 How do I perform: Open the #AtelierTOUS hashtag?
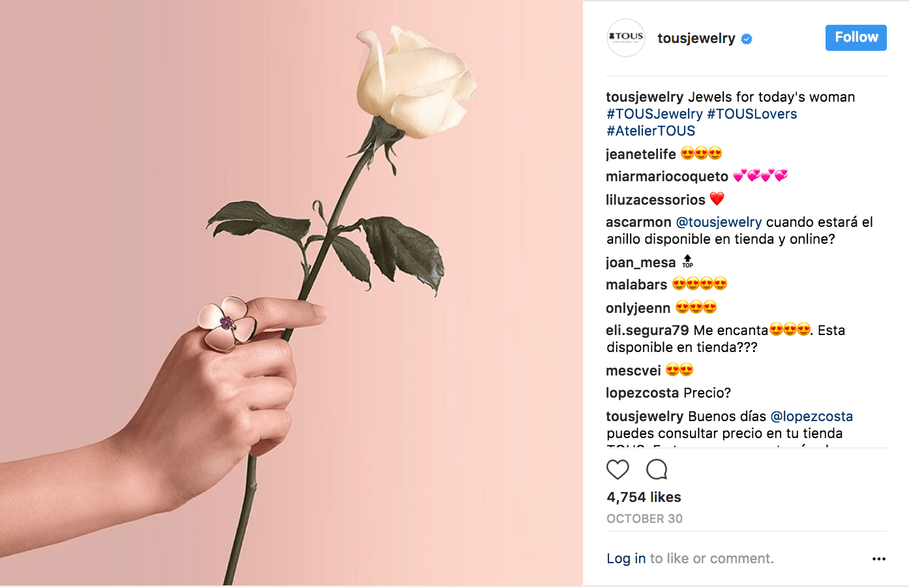pos(651,131)
